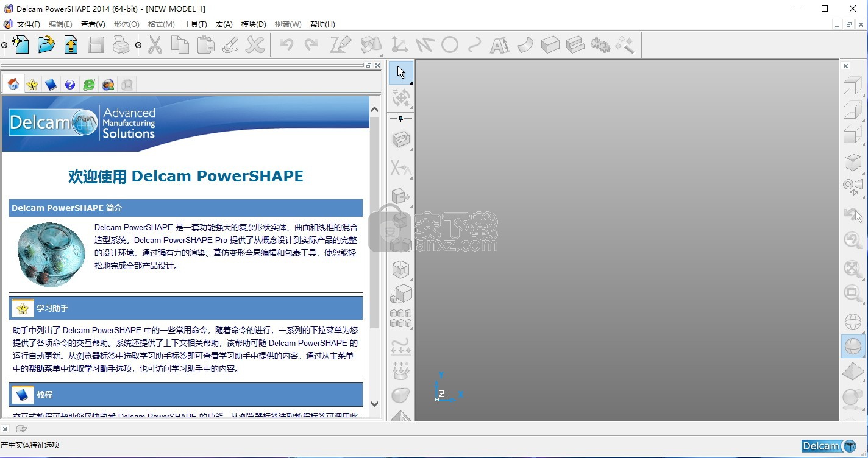
Task: Click the Delcam Advanced Manufacturing Solutions banner
Action: [x=186, y=124]
